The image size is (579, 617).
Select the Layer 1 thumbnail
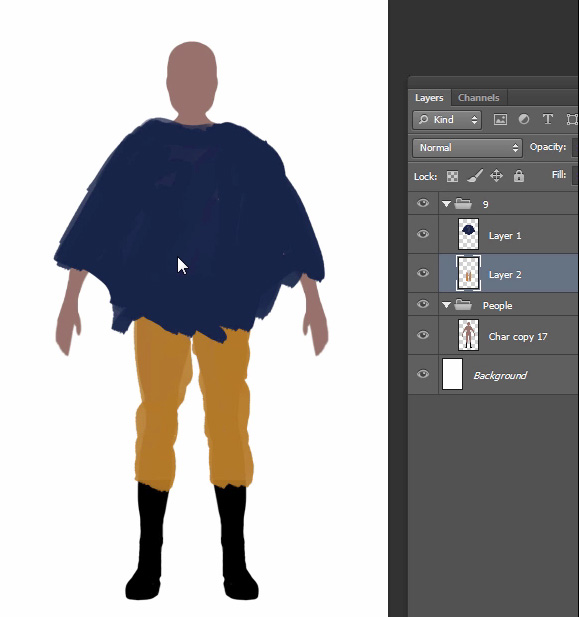point(468,235)
